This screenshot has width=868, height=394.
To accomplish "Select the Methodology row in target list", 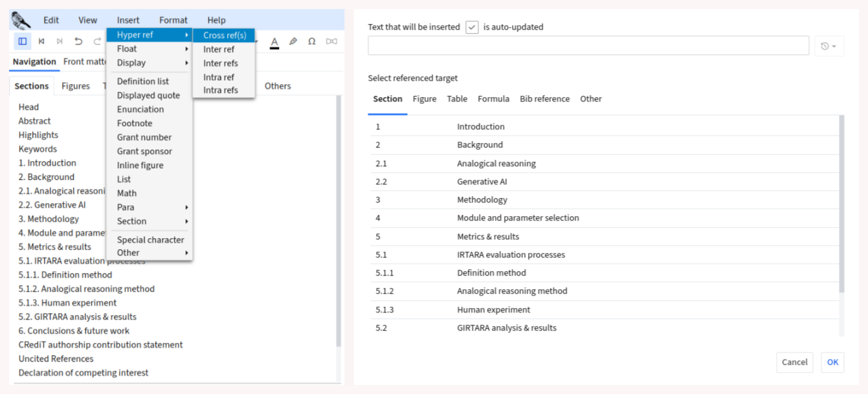I will point(482,200).
